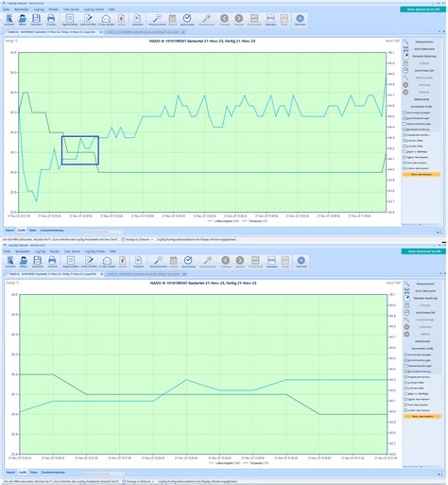448x485 pixels.
Task: Click Kopieren copy icon in upper window toolbar
Action: (x=137, y=20)
